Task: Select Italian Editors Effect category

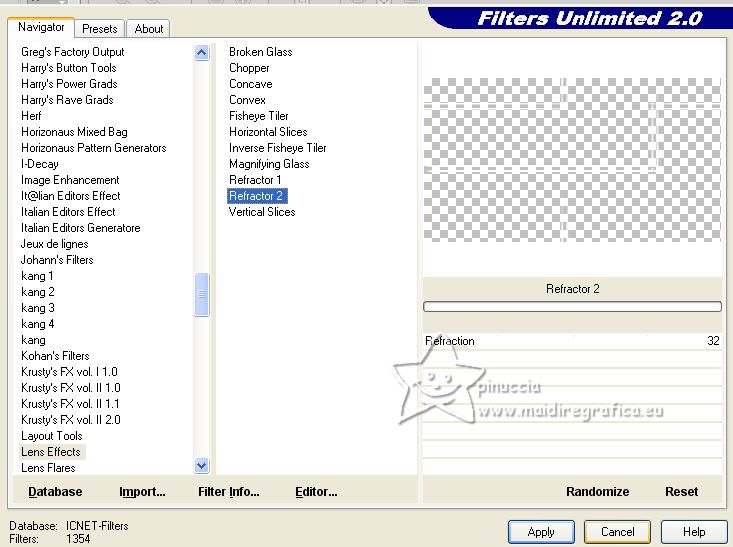Action: (68, 212)
